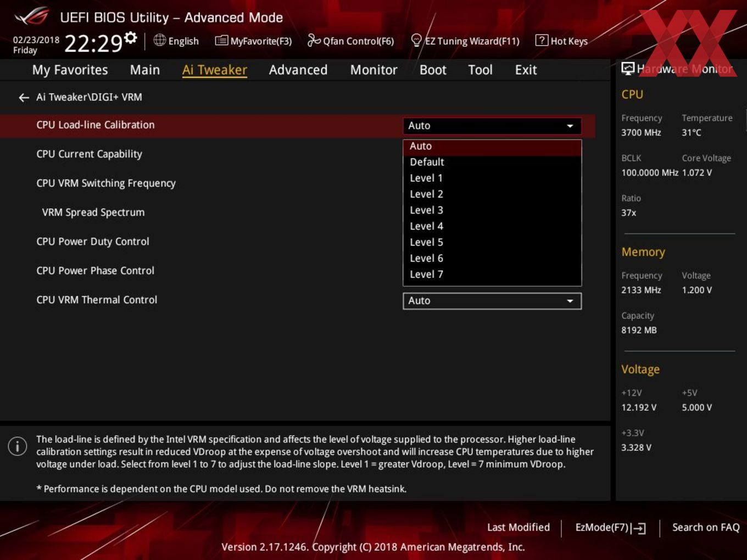Click the +5V reading 5.000 V
747x560 pixels.
click(x=697, y=407)
